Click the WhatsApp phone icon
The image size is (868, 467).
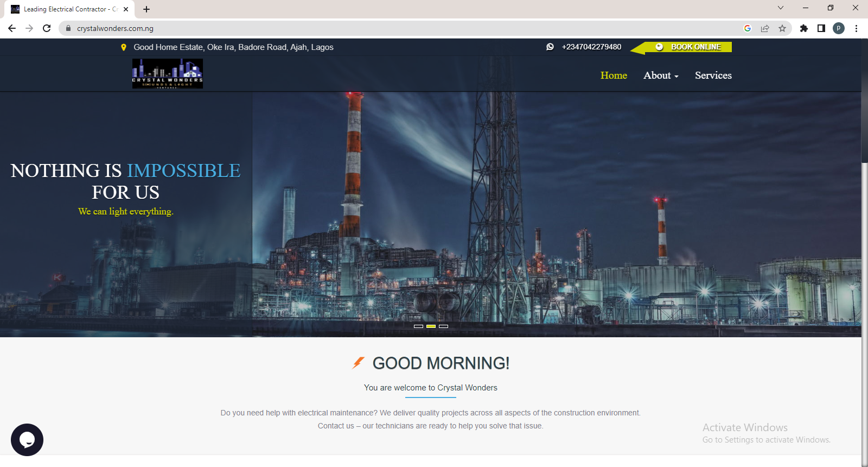[x=550, y=47]
